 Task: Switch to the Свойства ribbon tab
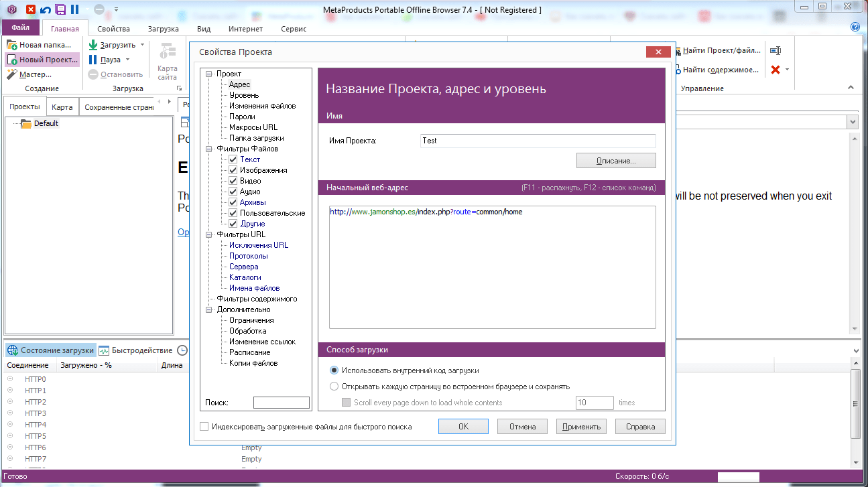[x=113, y=29]
